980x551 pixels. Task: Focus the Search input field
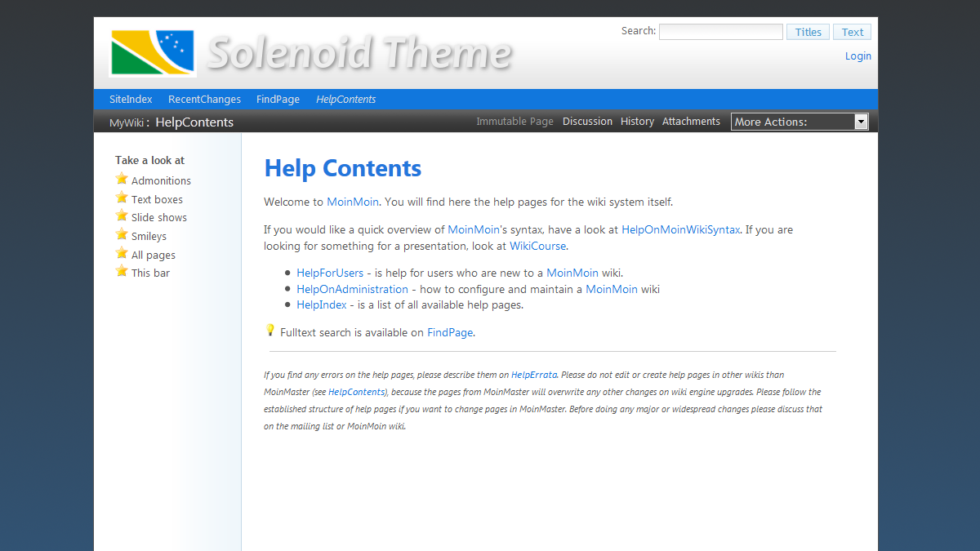(721, 32)
